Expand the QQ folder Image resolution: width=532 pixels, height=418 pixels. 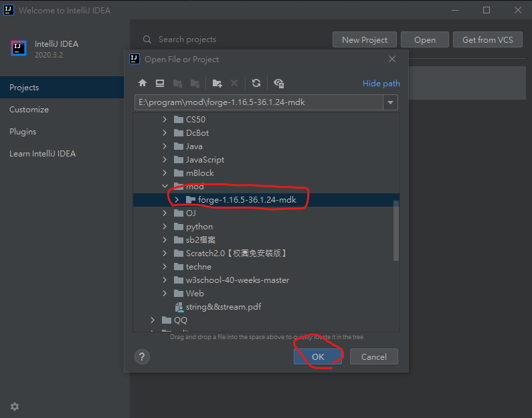pos(153,320)
